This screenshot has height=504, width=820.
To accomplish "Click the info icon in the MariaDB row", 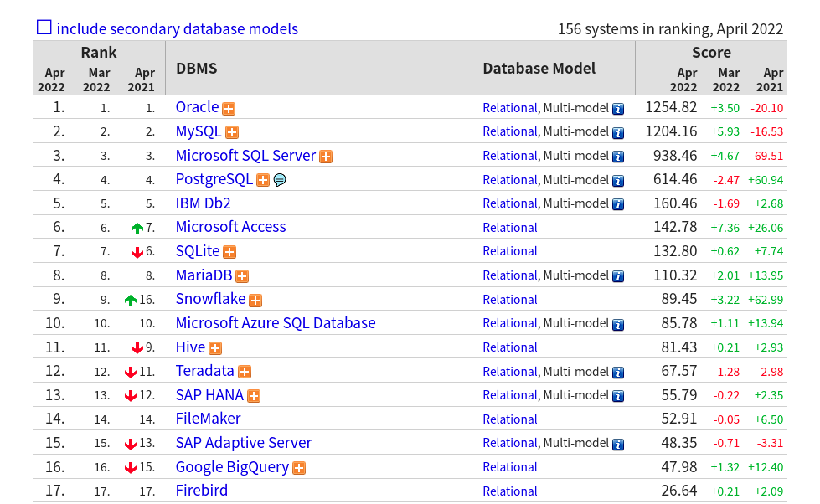I will pyautogui.click(x=618, y=276).
